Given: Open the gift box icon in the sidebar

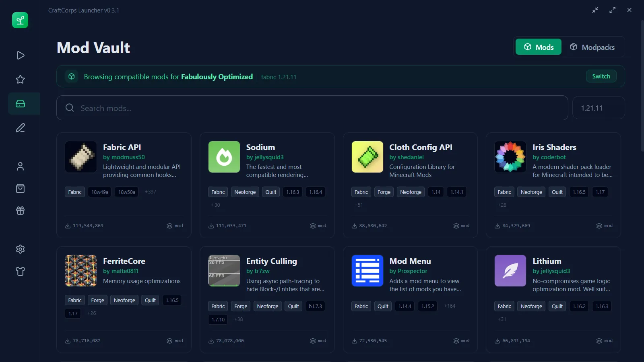Looking at the screenshot, I should 20,211.
